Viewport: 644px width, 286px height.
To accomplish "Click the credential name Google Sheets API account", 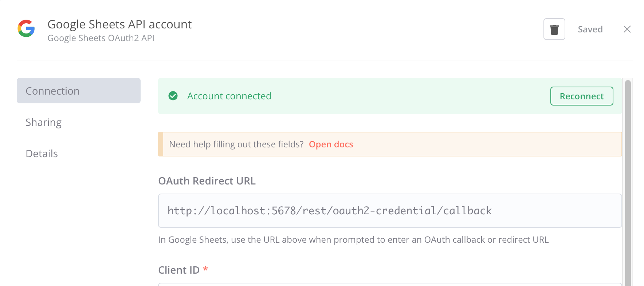I will pos(119,24).
